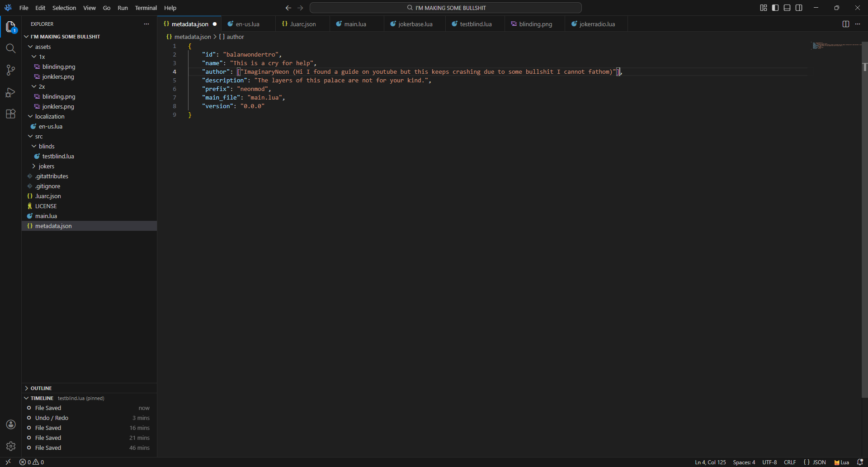Click the split editor right icon

(x=845, y=24)
